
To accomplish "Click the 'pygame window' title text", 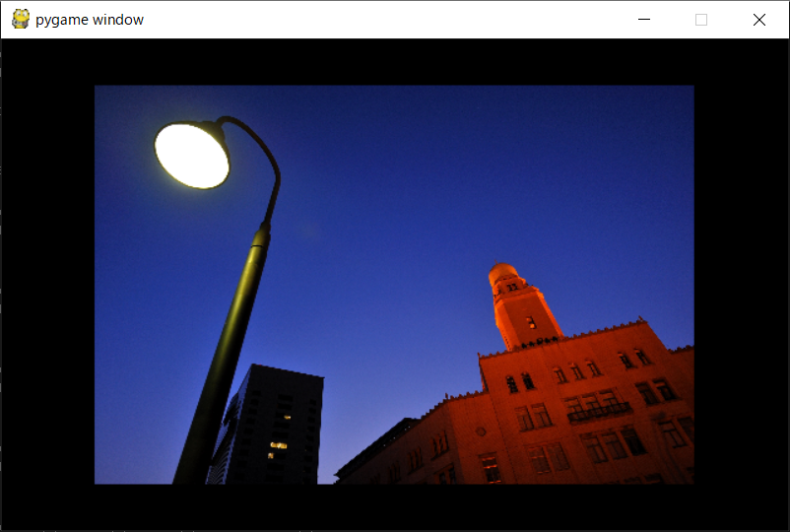I will 90,20.
